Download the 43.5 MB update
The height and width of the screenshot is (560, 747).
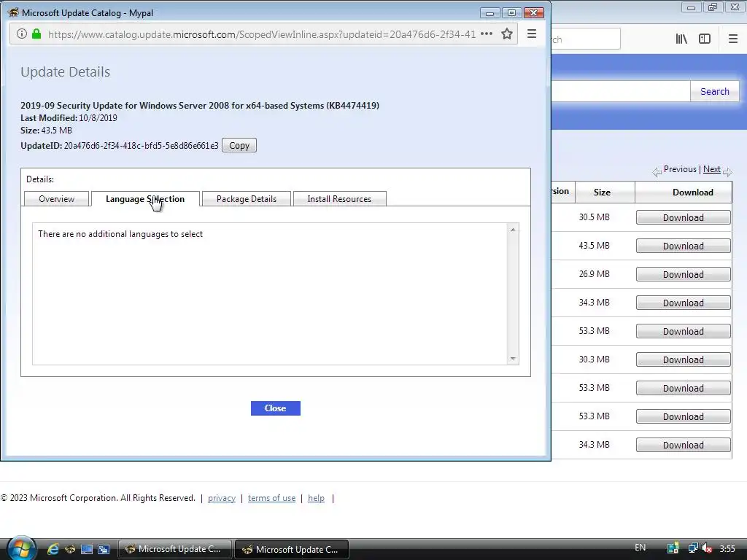[x=683, y=246]
